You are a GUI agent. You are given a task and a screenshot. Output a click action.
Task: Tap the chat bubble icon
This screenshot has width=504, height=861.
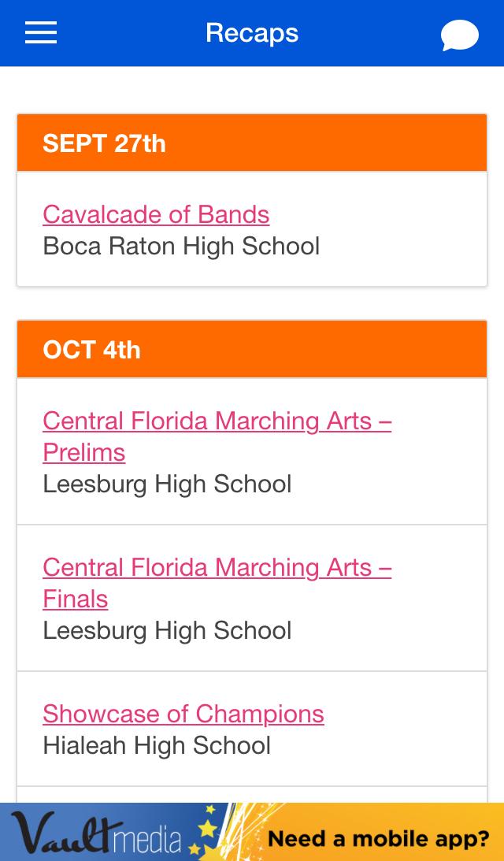pyautogui.click(x=460, y=35)
